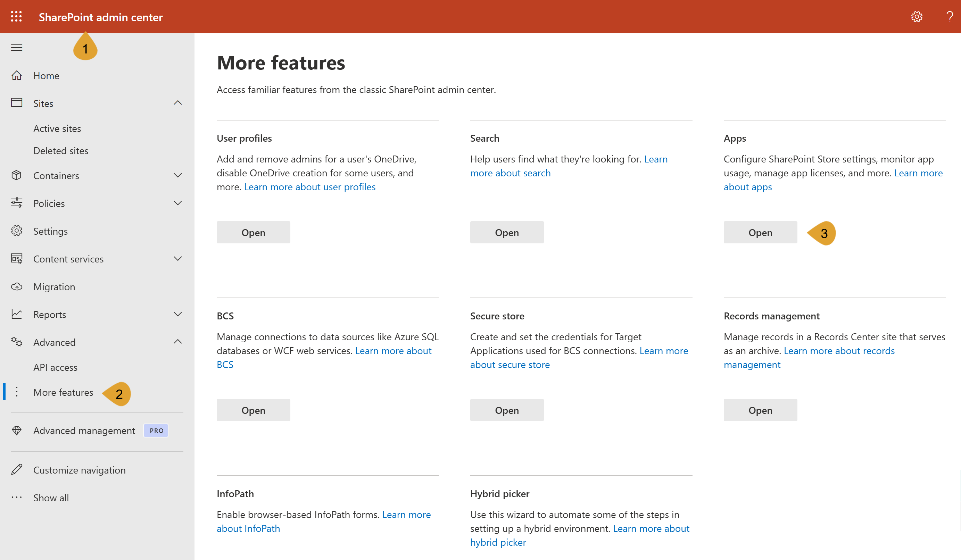This screenshot has width=961, height=560.
Task: Select Active sites in navigation
Action: [x=57, y=128]
